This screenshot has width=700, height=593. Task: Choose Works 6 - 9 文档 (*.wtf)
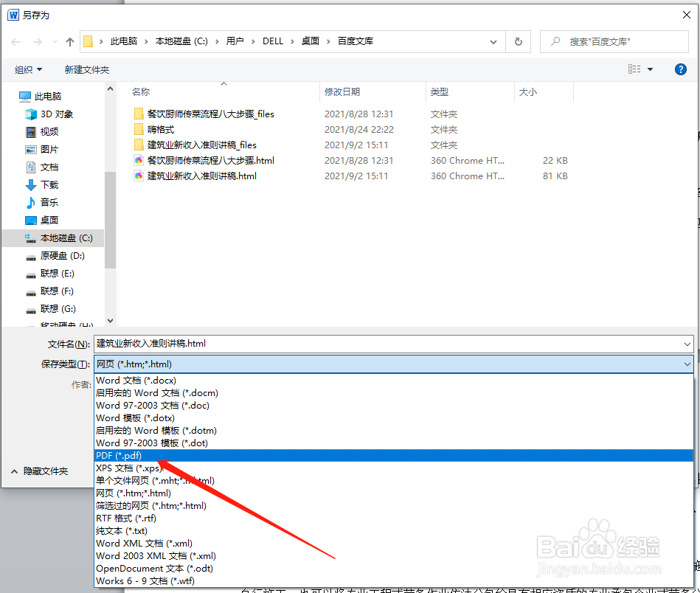394,581
